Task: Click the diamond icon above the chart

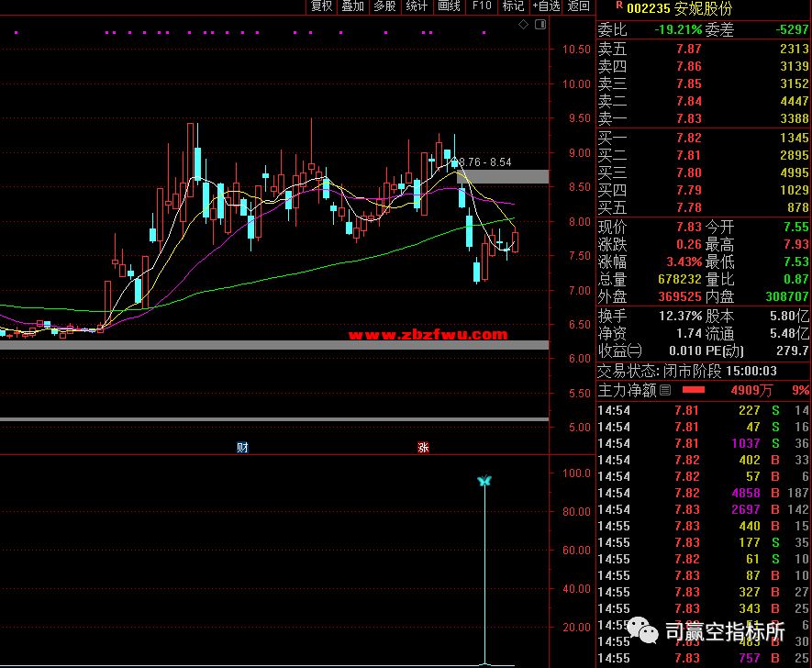Action: pos(523,25)
